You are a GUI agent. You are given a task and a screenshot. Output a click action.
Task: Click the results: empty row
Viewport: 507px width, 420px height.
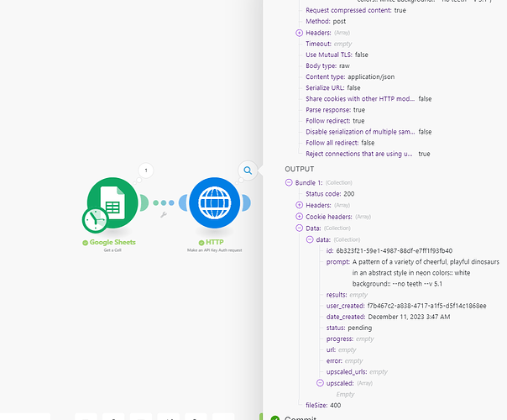[x=347, y=295]
